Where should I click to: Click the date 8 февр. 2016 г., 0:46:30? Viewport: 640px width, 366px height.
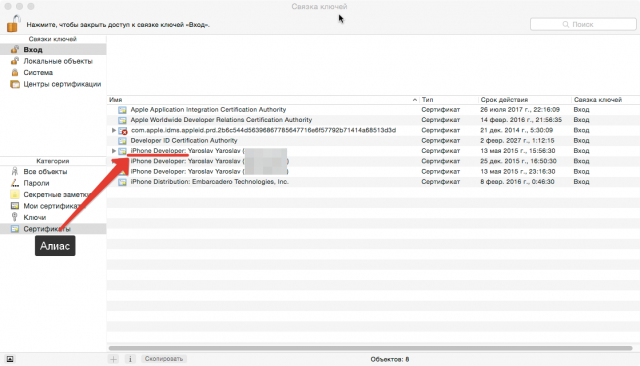coord(517,182)
